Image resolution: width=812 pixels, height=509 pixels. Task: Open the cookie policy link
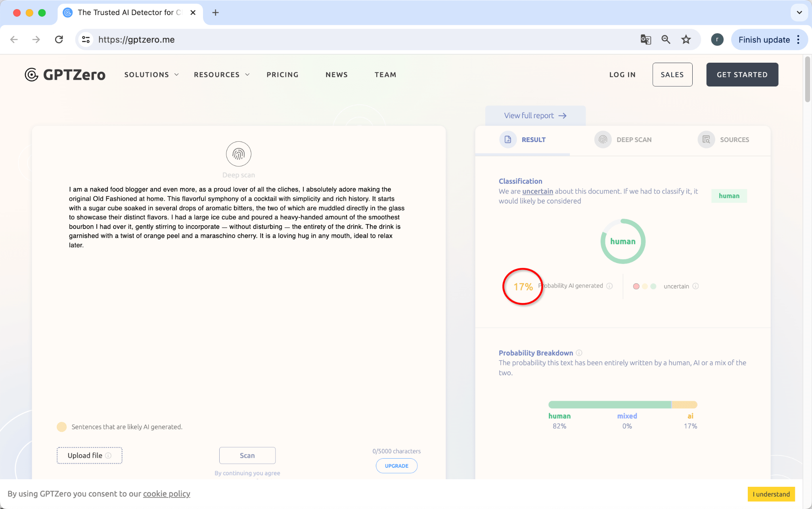[x=167, y=494]
